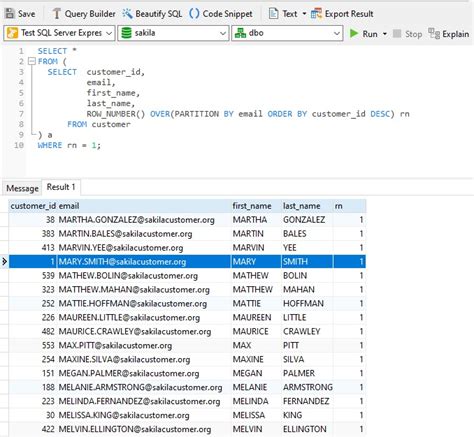Screen dimensions: 474x437
Task: Click the Export Result icon
Action: pyautogui.click(x=316, y=14)
